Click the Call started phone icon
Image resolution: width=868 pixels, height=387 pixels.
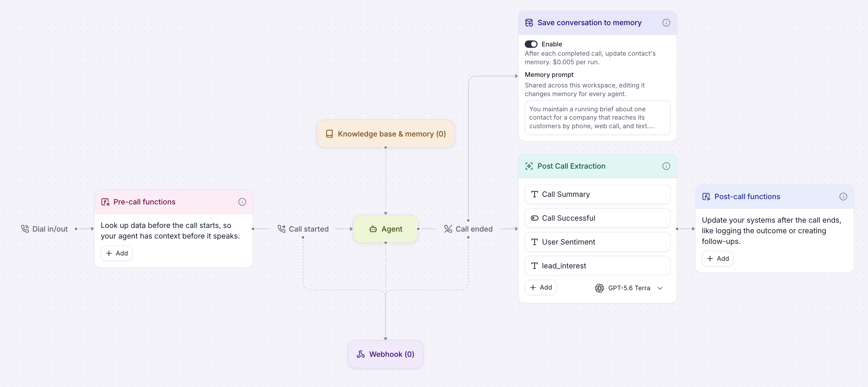click(x=281, y=229)
